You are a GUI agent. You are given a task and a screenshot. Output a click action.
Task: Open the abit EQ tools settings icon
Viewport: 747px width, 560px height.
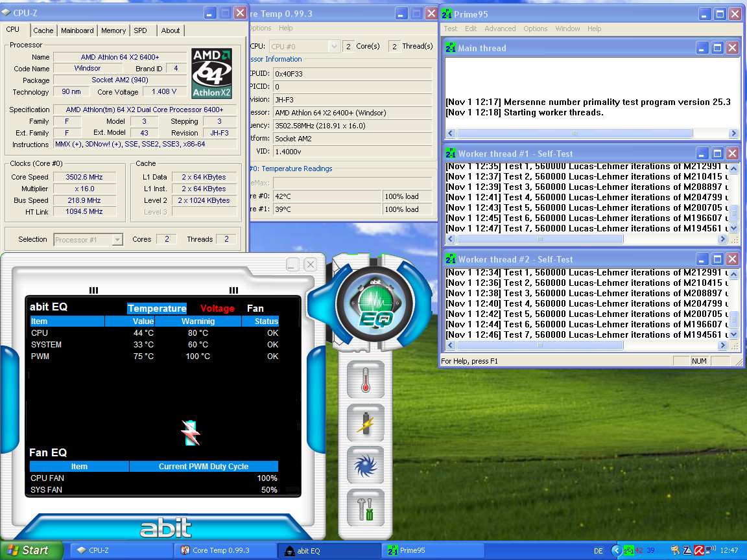tap(366, 507)
